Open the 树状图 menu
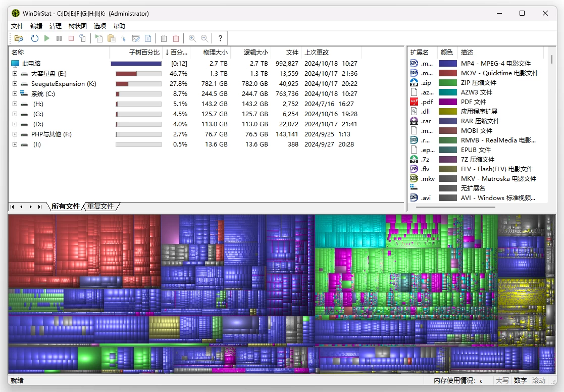 [x=77, y=26]
